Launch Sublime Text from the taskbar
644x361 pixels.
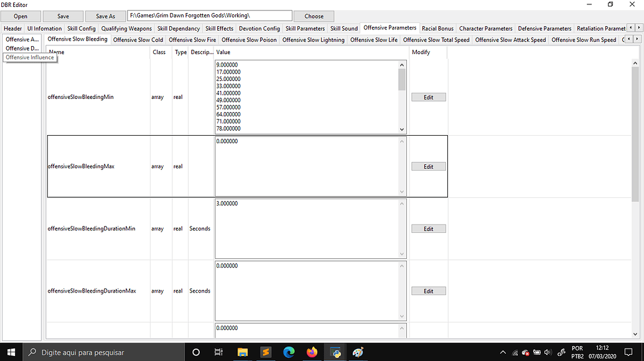pos(265,352)
